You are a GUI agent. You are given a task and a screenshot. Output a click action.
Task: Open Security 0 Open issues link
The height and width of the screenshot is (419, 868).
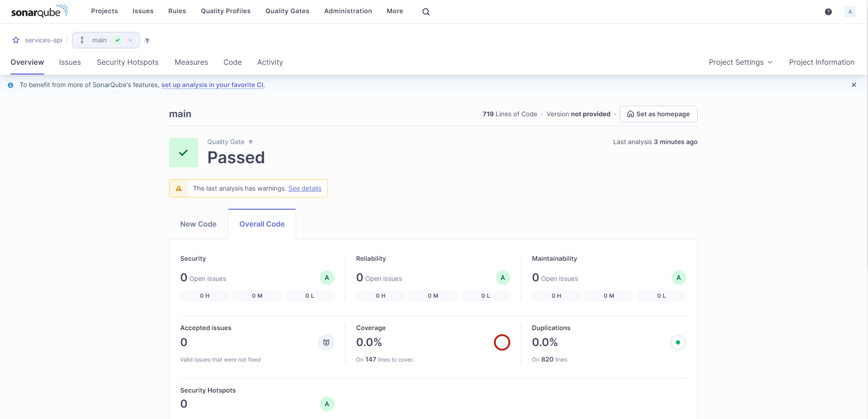click(x=203, y=278)
